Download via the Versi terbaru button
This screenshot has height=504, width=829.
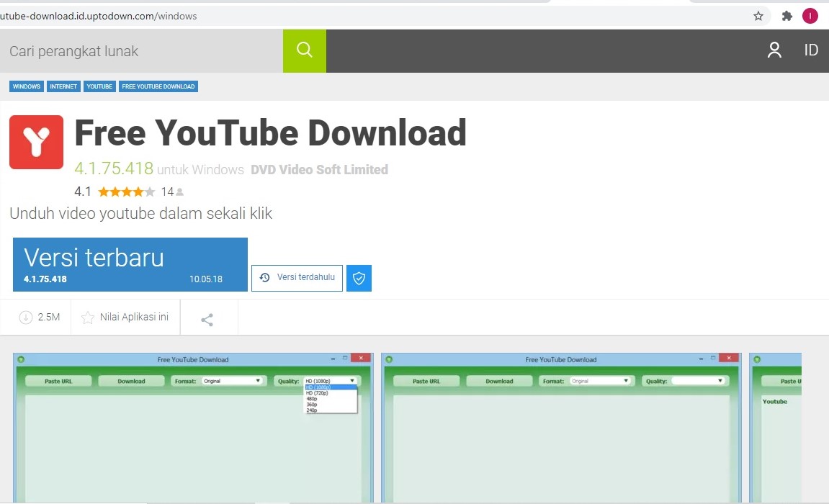[x=130, y=264]
